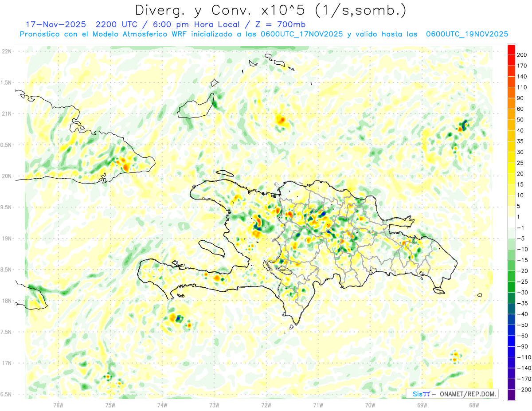
Task: Click the colorbar label '-140'
Action: coord(524,368)
